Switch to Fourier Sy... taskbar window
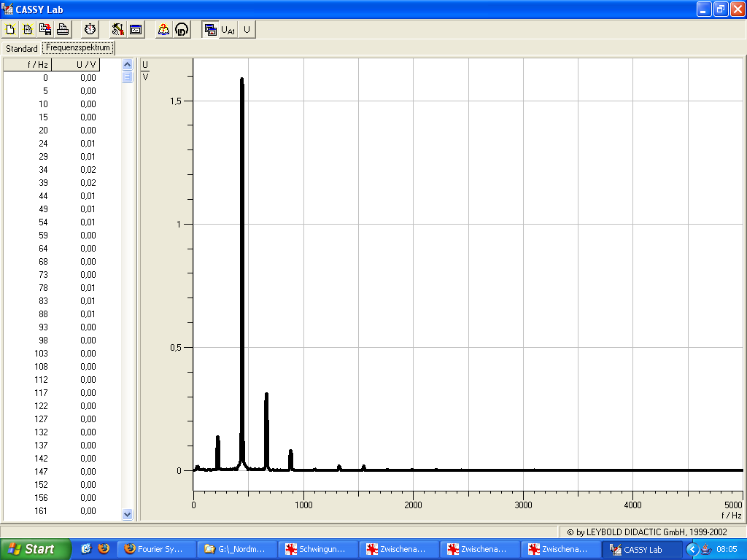This screenshot has height=560, width=747. [158, 549]
